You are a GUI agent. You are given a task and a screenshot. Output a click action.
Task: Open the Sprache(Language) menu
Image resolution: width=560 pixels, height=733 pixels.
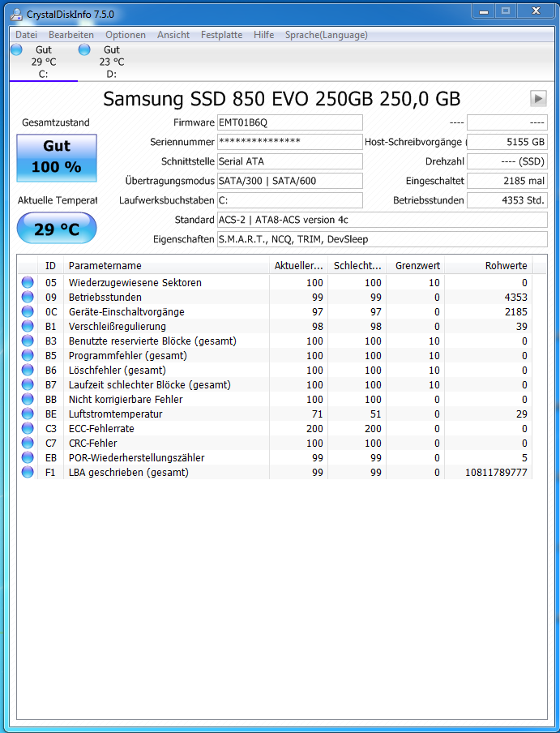[326, 35]
